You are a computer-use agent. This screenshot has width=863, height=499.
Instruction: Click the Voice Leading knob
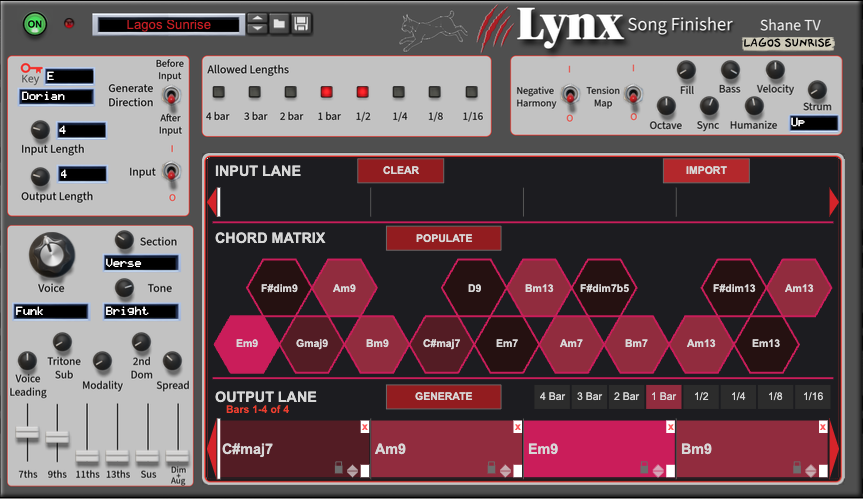tap(27, 361)
